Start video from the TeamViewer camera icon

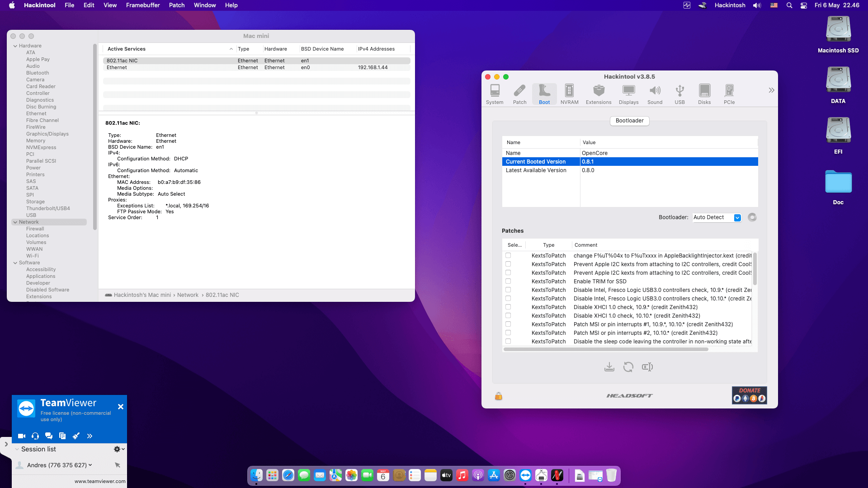(22, 436)
